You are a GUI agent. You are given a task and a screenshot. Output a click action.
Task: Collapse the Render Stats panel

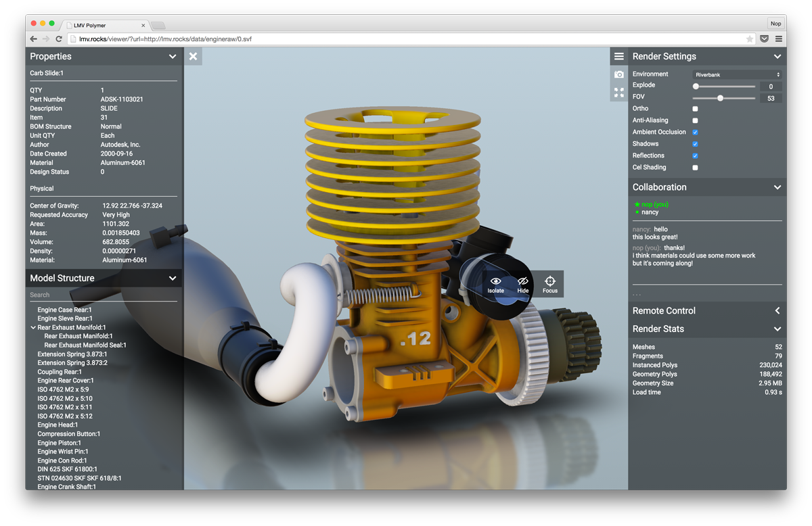777,329
